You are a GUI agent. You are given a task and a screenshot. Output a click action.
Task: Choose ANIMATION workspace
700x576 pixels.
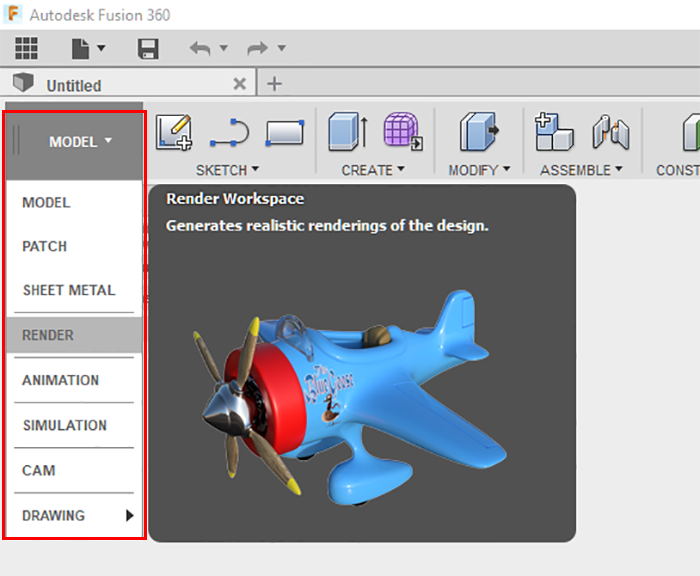point(75,380)
